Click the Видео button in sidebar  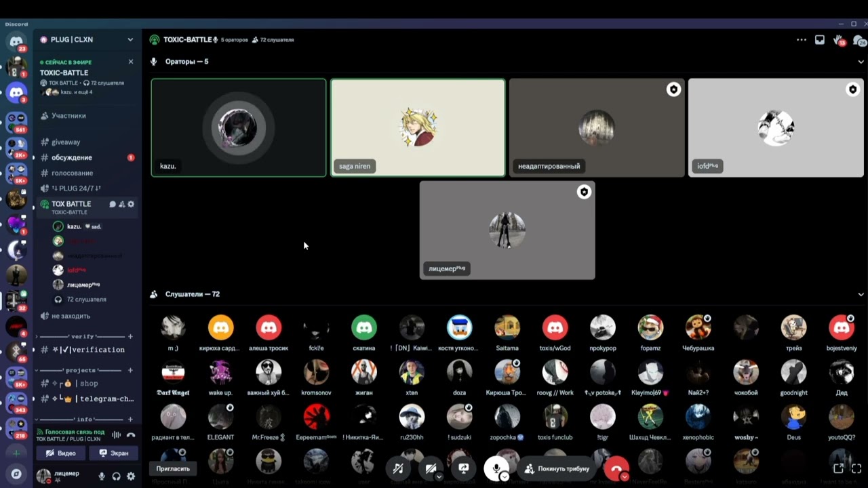click(x=60, y=453)
